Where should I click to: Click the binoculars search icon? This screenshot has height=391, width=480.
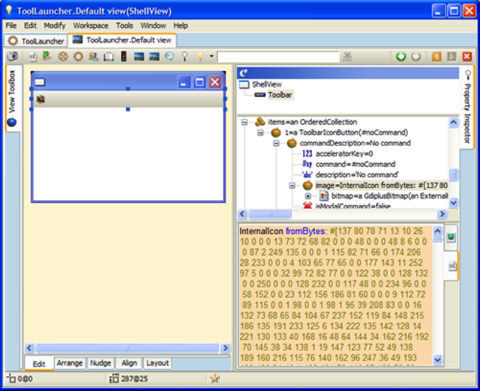pos(347,57)
